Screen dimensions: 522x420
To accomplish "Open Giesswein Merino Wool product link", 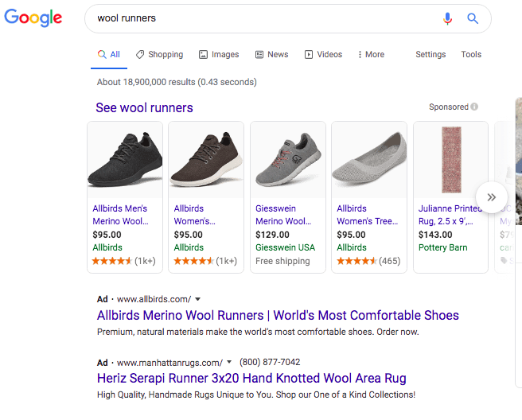I will click(x=283, y=215).
